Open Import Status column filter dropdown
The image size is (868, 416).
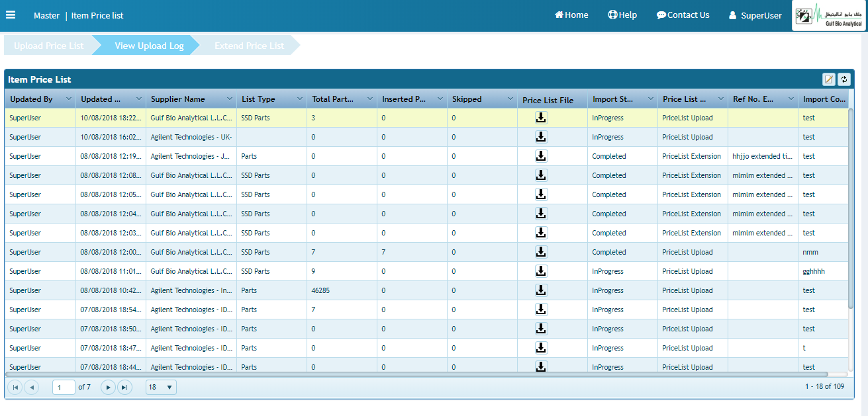pyautogui.click(x=650, y=99)
